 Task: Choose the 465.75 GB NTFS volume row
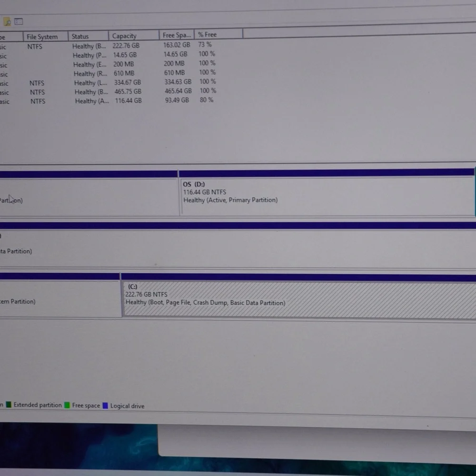click(x=128, y=91)
